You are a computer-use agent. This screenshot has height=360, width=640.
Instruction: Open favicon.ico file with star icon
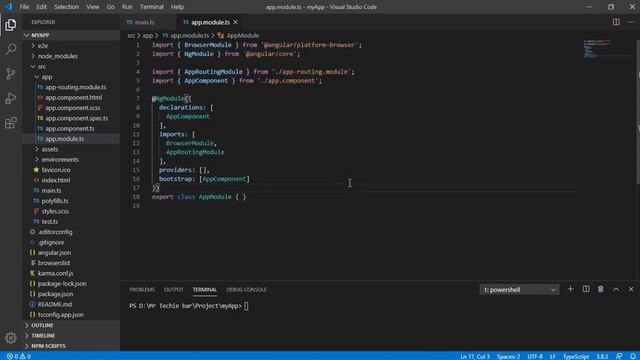(56, 170)
